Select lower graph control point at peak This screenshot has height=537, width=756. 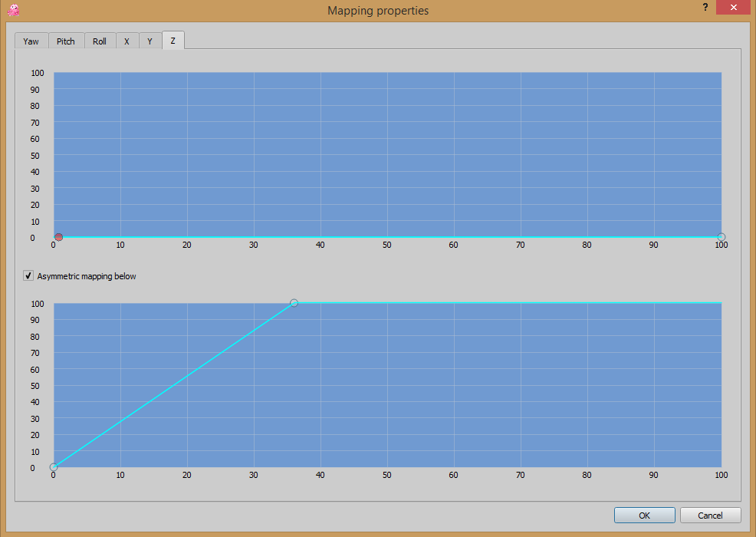click(294, 303)
